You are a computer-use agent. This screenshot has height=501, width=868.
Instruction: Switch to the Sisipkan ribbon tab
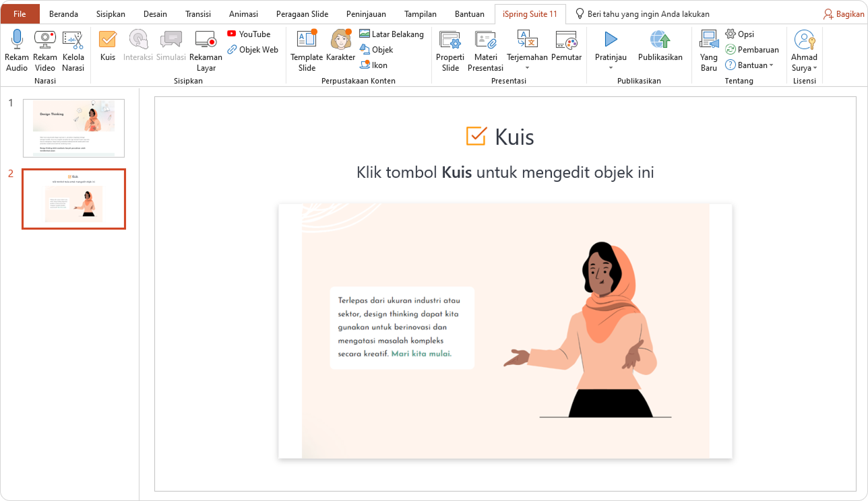111,14
